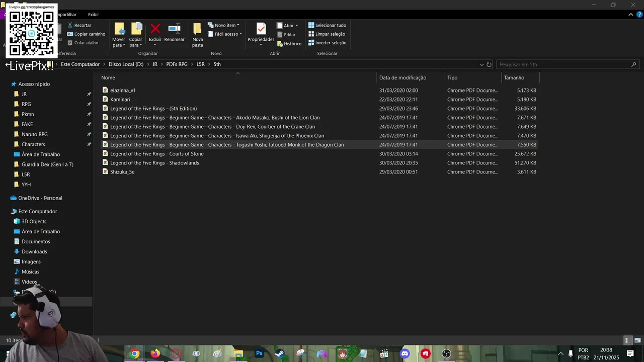Open the RPG quick access folder

click(x=26, y=104)
